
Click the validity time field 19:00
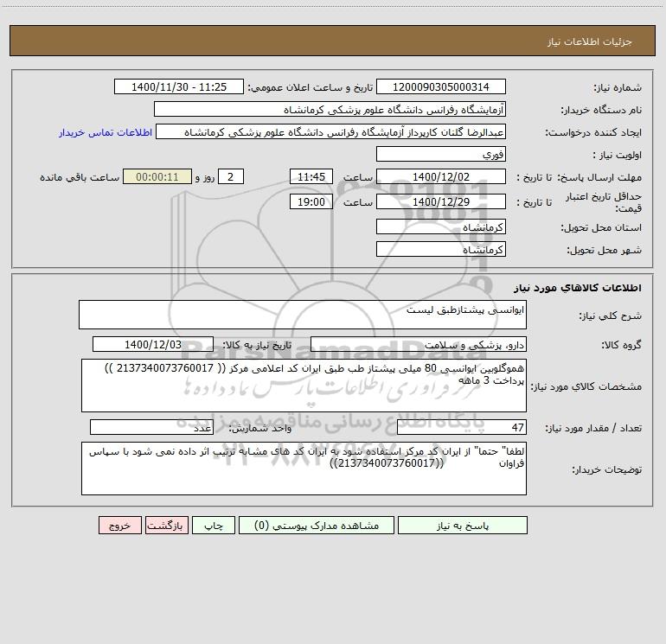pos(311,201)
